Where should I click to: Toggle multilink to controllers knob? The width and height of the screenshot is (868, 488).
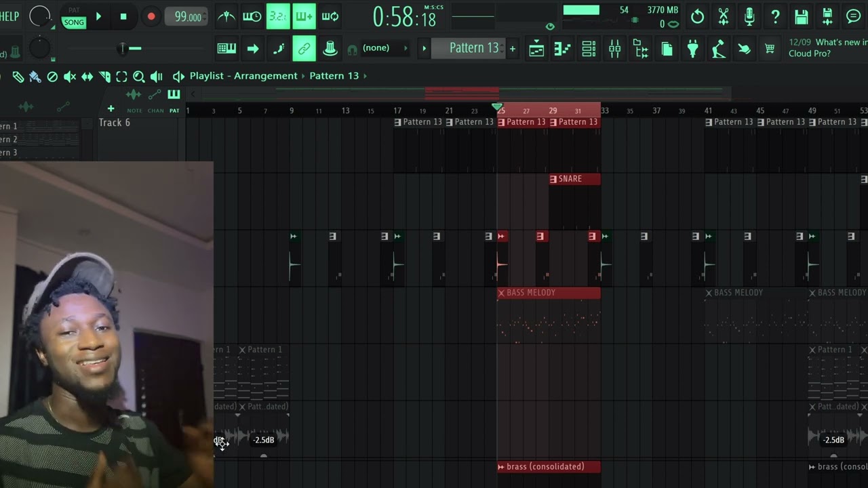point(330,49)
